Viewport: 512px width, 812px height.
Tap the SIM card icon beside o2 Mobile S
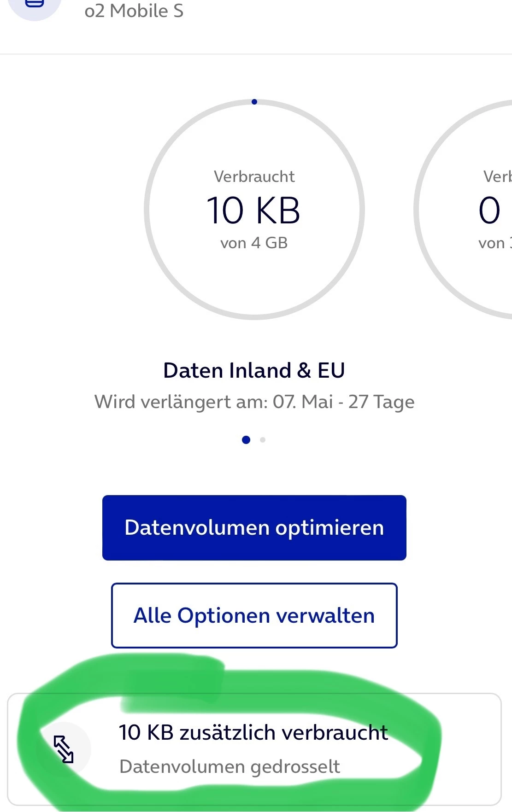click(x=35, y=5)
